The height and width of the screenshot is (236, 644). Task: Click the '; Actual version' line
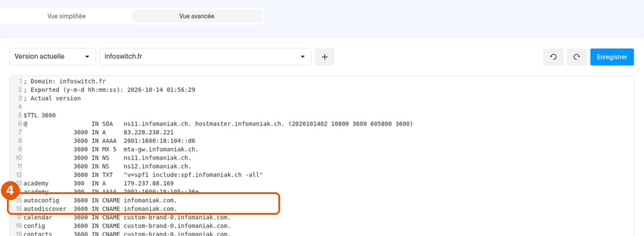tap(52, 98)
